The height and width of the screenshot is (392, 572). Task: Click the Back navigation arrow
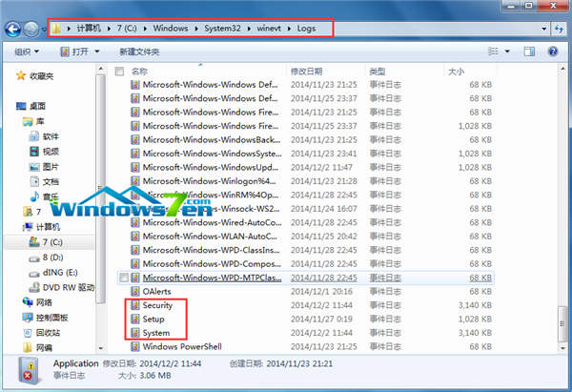pyautogui.click(x=12, y=29)
